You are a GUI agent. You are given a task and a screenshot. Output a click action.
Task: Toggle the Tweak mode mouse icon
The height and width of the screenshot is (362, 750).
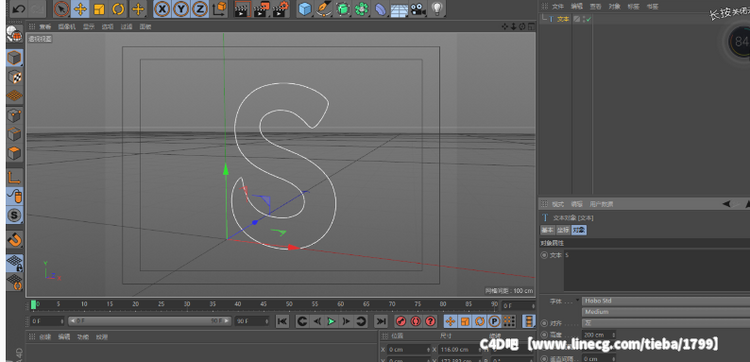[14, 197]
